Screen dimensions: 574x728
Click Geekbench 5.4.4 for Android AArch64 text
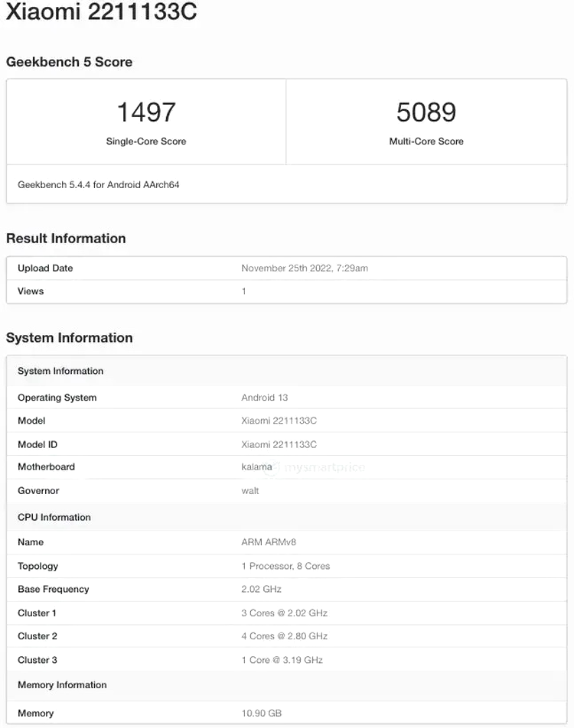[98, 184]
